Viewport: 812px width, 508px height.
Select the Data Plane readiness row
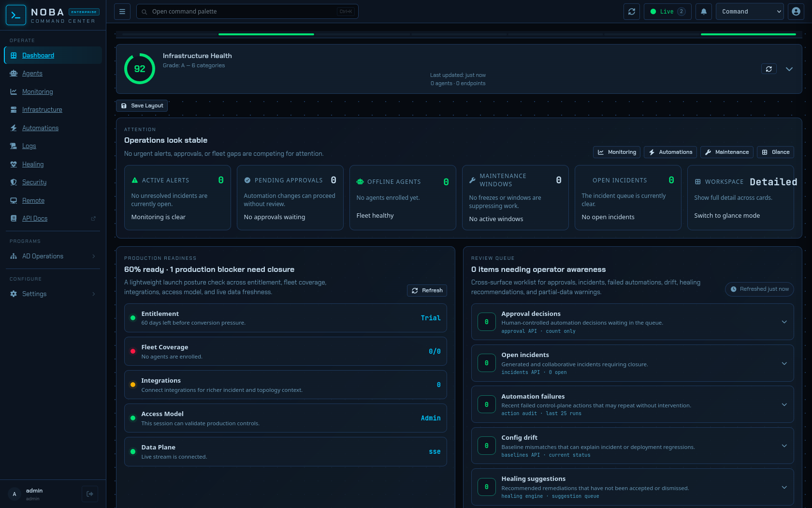[286, 451]
